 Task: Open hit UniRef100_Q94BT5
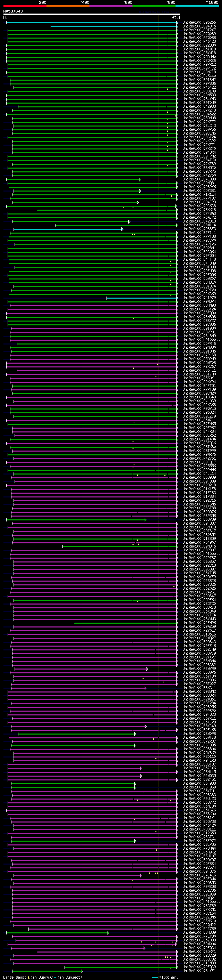tap(199, 26)
